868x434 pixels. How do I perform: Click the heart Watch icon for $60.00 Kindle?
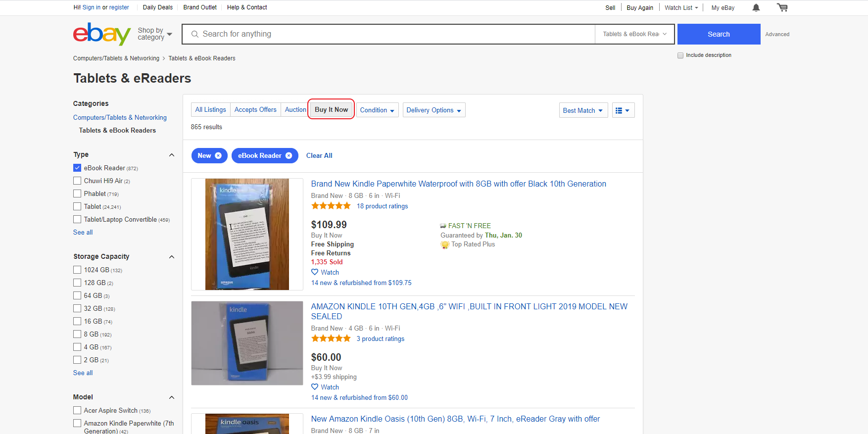pyautogui.click(x=315, y=387)
